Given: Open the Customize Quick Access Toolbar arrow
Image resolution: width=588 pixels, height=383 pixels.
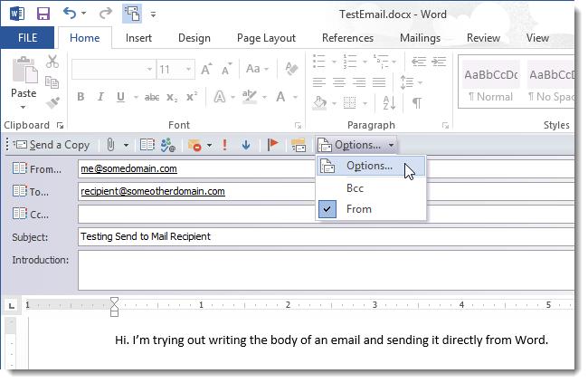Looking at the screenshot, I should pyautogui.click(x=153, y=14).
